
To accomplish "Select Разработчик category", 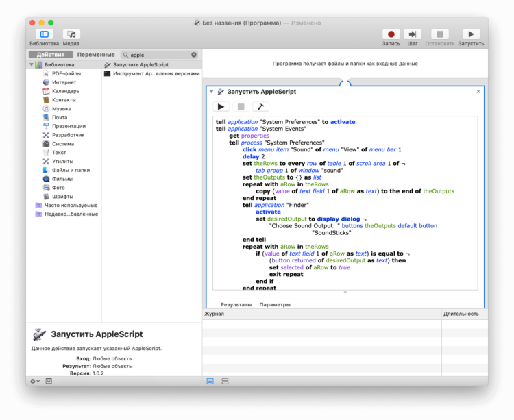I will tap(64, 135).
